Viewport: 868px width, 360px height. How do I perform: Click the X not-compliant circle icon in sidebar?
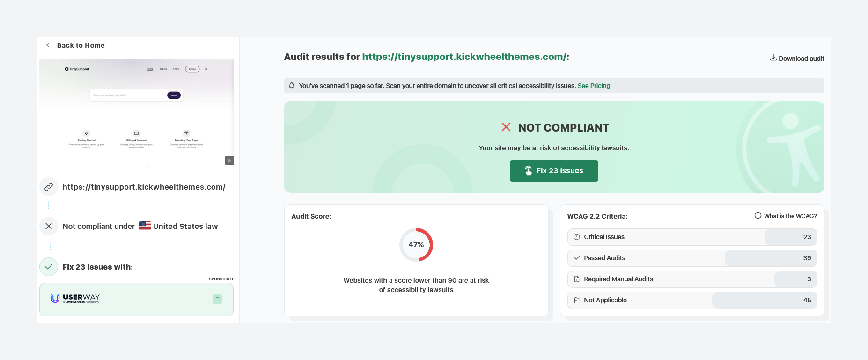coord(49,226)
